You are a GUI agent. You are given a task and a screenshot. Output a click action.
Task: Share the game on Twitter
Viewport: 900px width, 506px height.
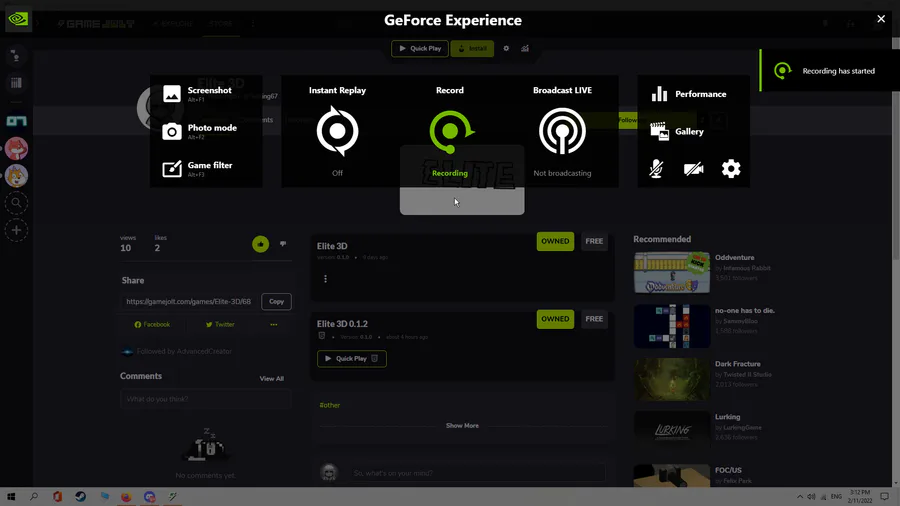pos(220,325)
